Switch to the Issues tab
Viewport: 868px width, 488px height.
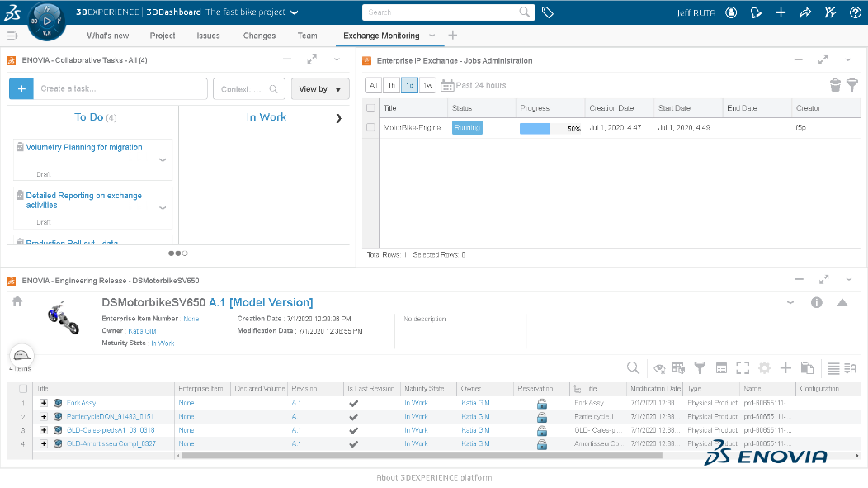click(208, 36)
